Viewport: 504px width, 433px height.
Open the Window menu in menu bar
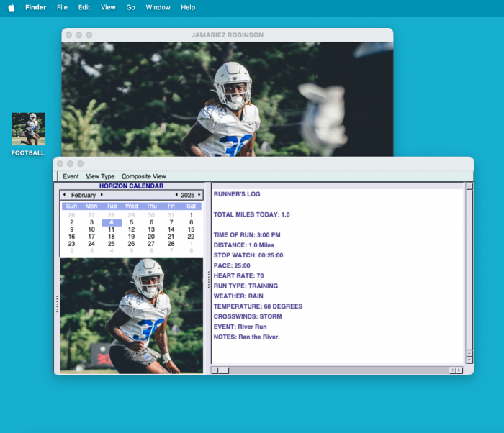click(x=158, y=7)
